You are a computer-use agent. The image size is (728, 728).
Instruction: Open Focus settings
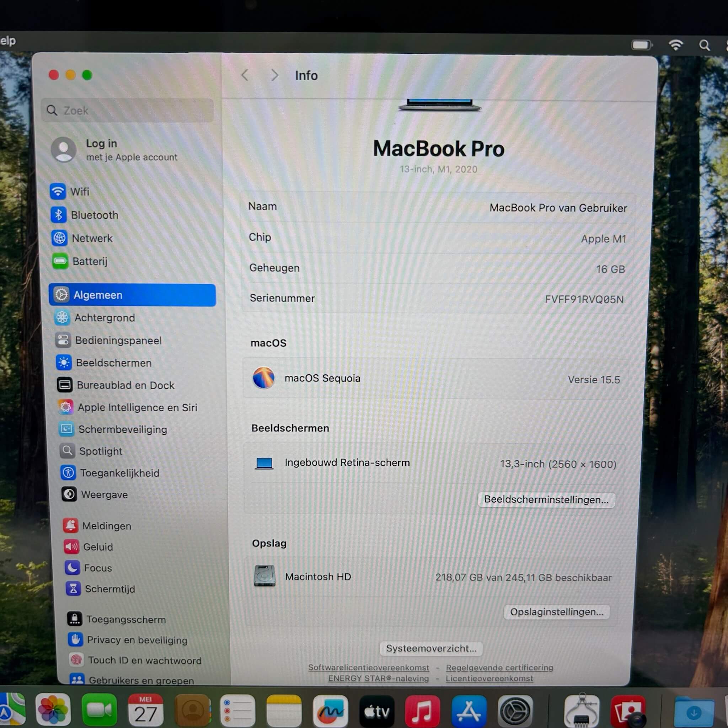pos(89,568)
